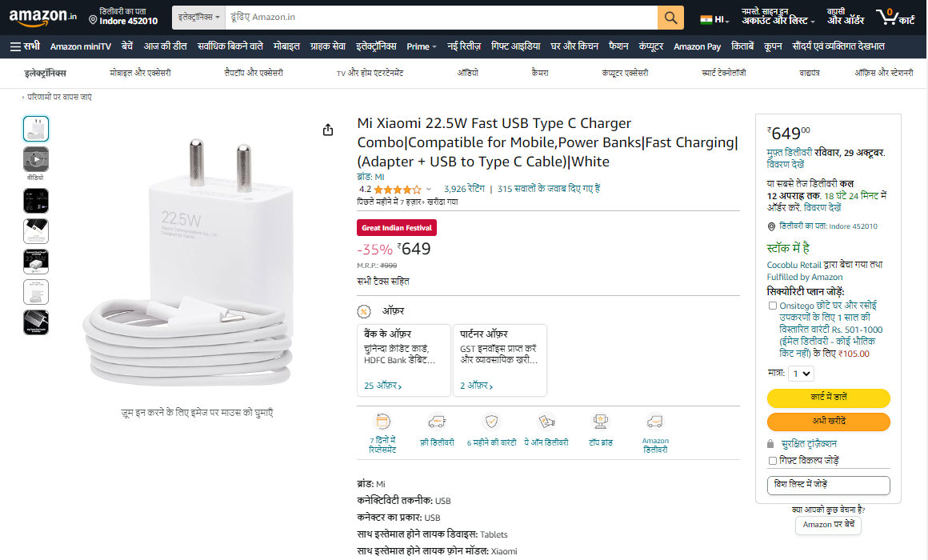Open the Amazon miniTV menu item
928x560 pixels.
click(80, 46)
